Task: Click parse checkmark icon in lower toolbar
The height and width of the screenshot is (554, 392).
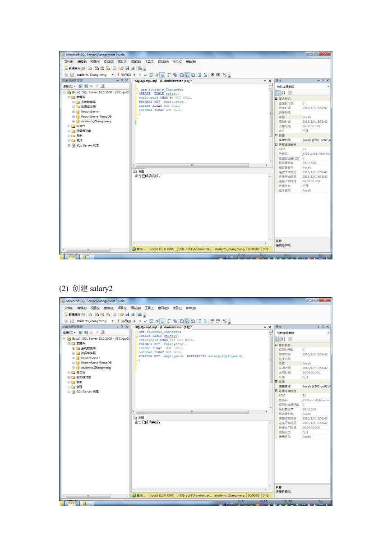Action: click(x=145, y=321)
